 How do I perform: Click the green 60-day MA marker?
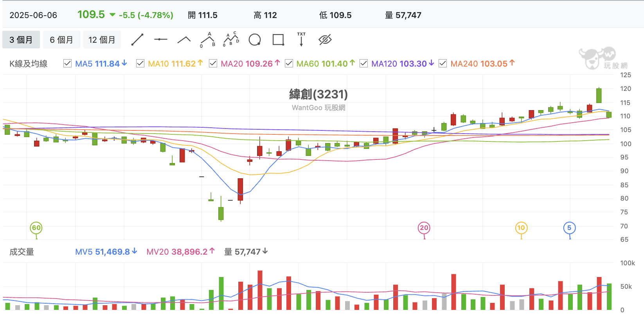tap(36, 228)
